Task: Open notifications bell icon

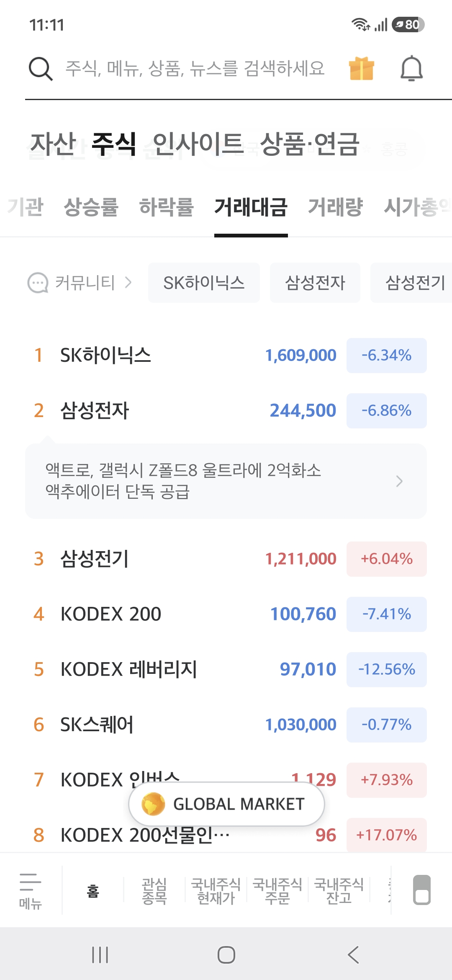Action: coord(412,68)
